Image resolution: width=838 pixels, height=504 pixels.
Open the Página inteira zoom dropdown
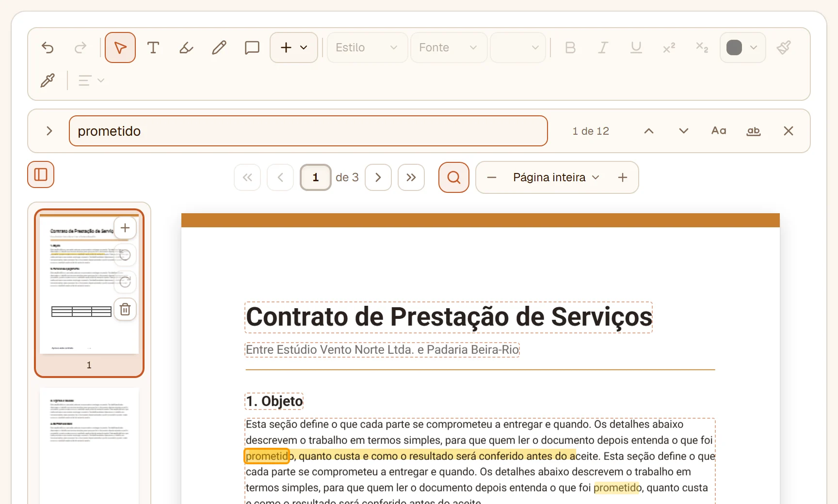click(557, 177)
